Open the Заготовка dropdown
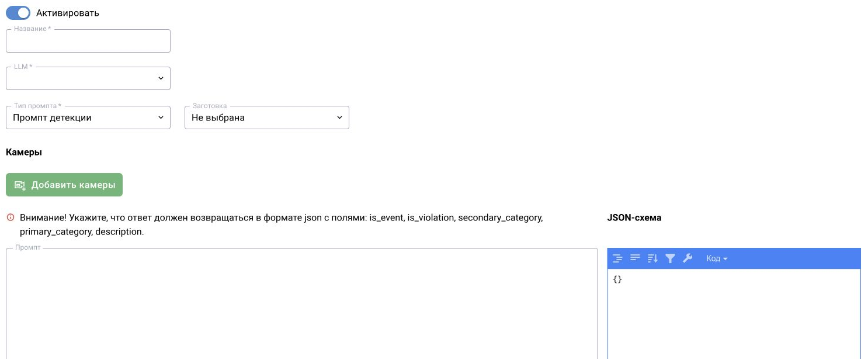The width and height of the screenshot is (868, 359). tap(267, 118)
